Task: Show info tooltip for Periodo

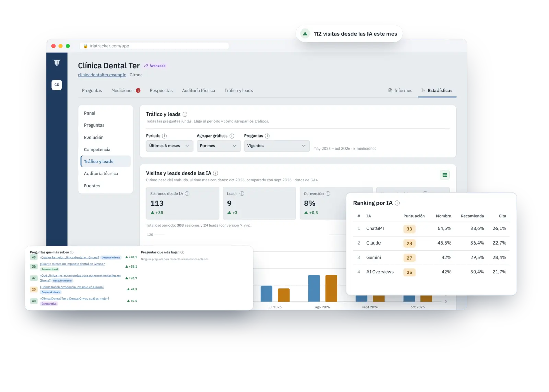Action: coord(164,136)
